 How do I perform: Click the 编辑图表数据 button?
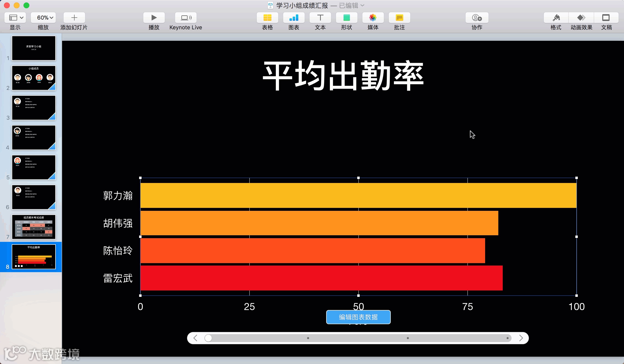358,317
